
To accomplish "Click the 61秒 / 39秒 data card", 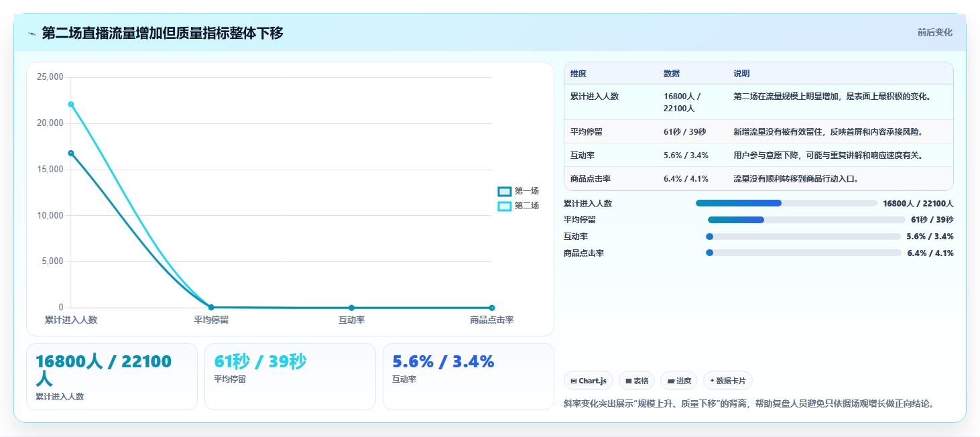I will (290, 377).
